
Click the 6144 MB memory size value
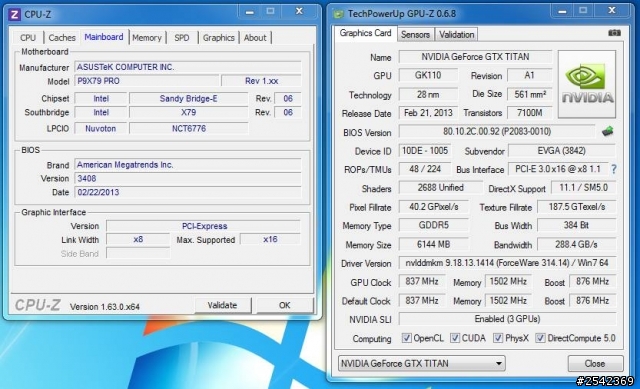click(433, 245)
